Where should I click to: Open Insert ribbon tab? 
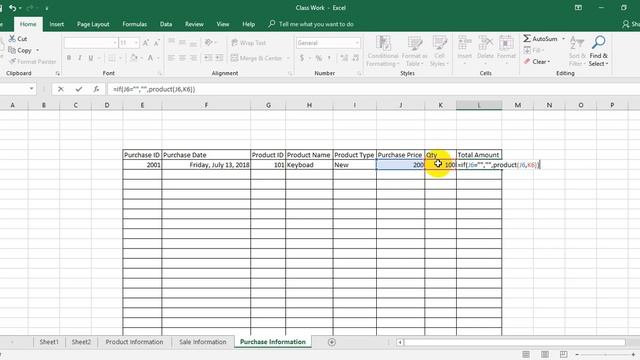coord(56,24)
